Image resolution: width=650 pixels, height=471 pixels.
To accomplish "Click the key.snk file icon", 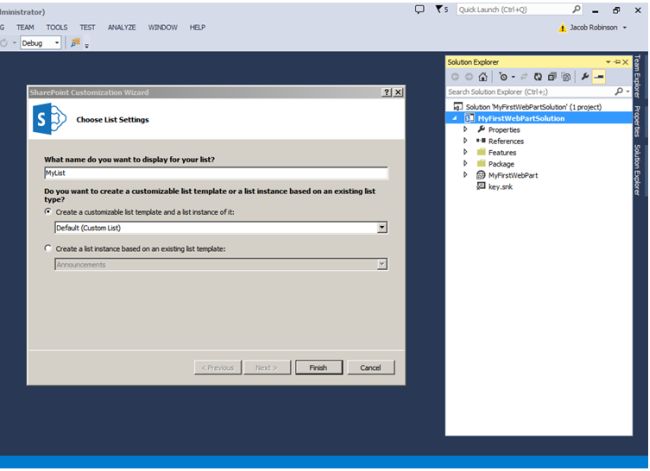I will (x=481, y=186).
